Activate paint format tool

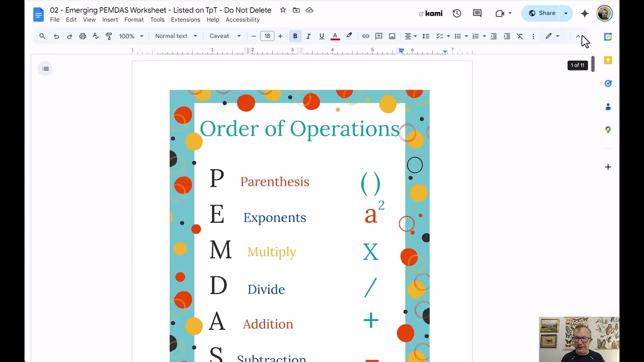coord(109,36)
